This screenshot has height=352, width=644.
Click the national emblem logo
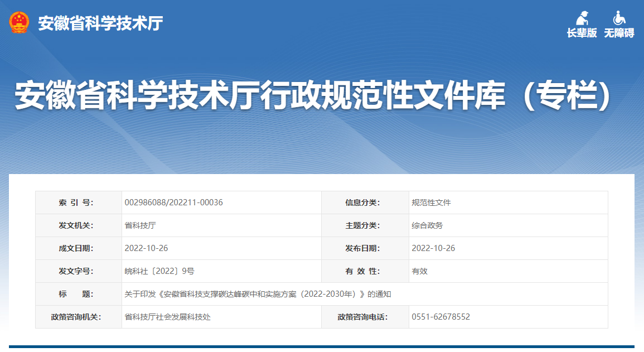point(18,22)
